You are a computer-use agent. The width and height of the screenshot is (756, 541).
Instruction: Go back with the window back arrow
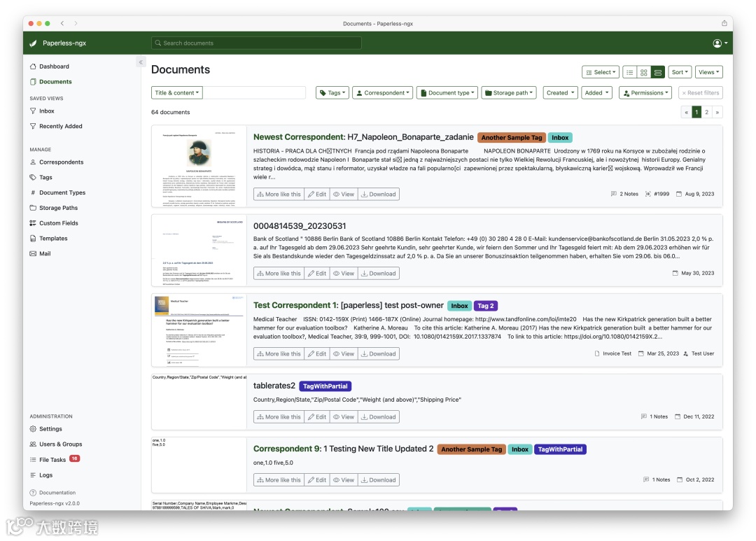pyautogui.click(x=62, y=23)
